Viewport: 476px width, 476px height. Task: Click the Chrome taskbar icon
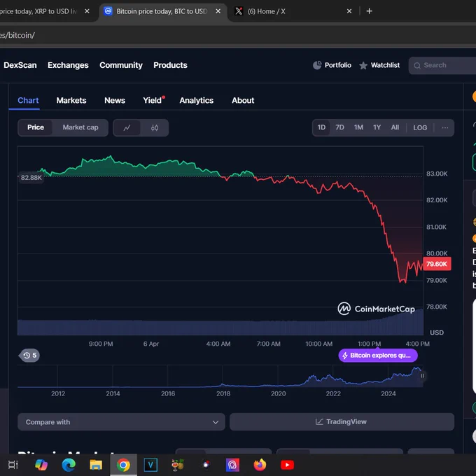[123, 465]
